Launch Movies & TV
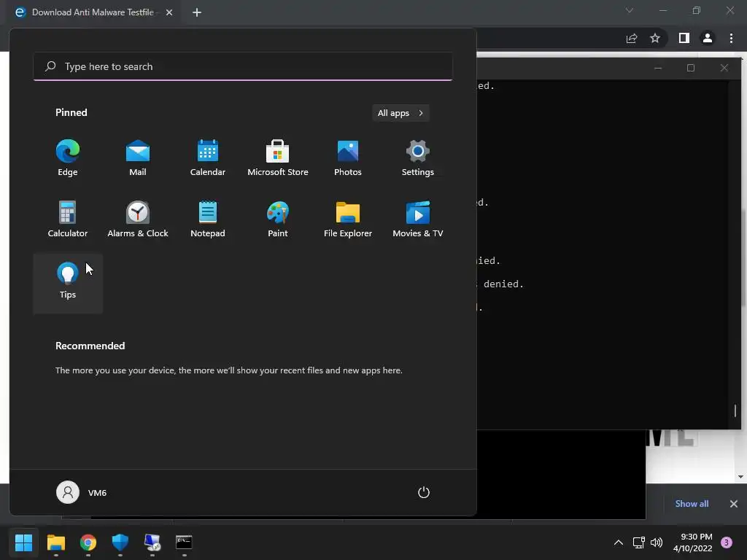 tap(418, 219)
